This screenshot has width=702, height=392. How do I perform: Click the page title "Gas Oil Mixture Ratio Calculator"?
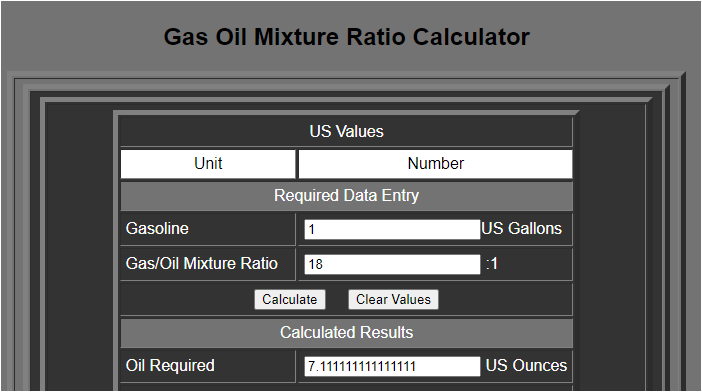[347, 37]
